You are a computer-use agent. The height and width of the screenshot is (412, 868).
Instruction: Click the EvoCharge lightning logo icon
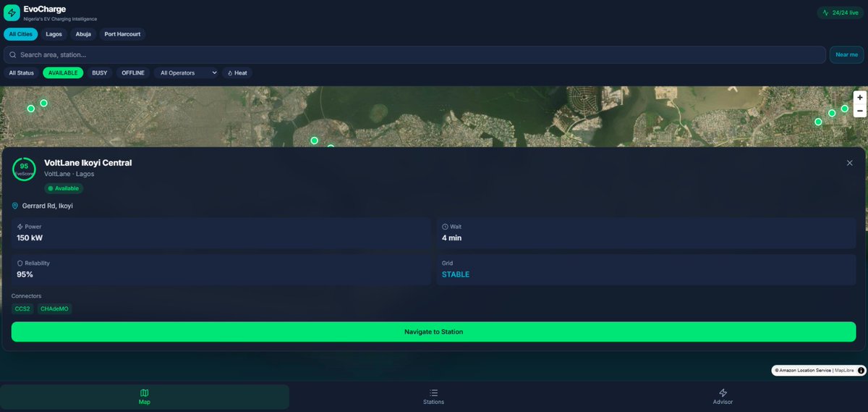(x=12, y=13)
